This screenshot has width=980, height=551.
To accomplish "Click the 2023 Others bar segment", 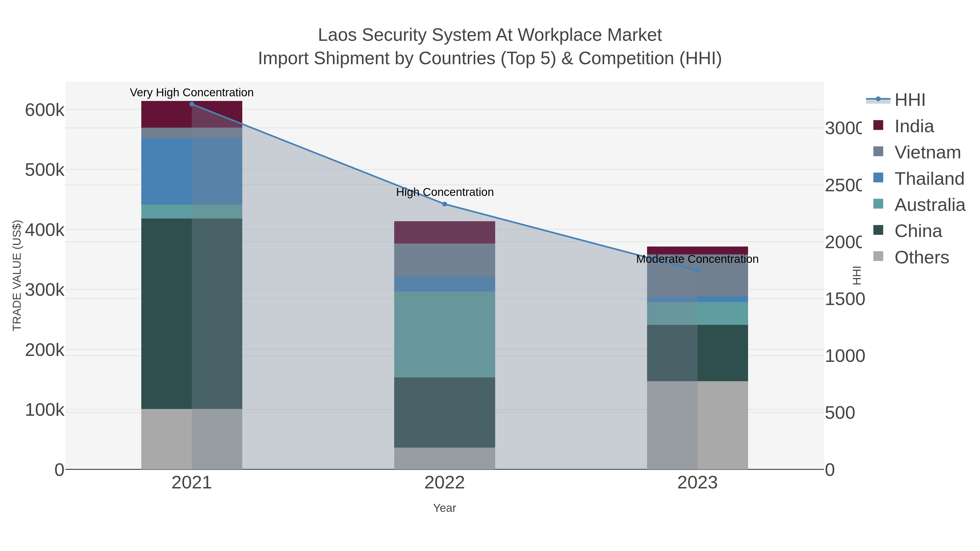I will pyautogui.click(x=697, y=425).
